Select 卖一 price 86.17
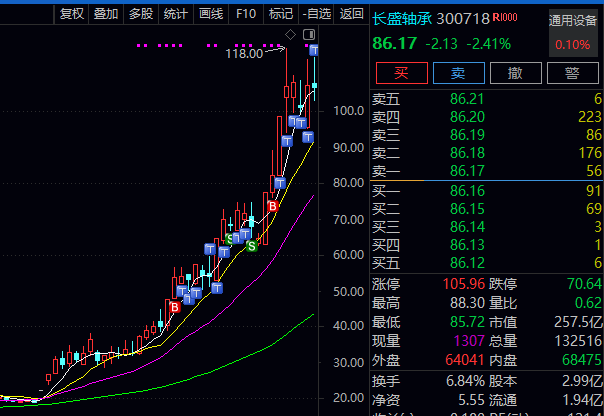 467,171
